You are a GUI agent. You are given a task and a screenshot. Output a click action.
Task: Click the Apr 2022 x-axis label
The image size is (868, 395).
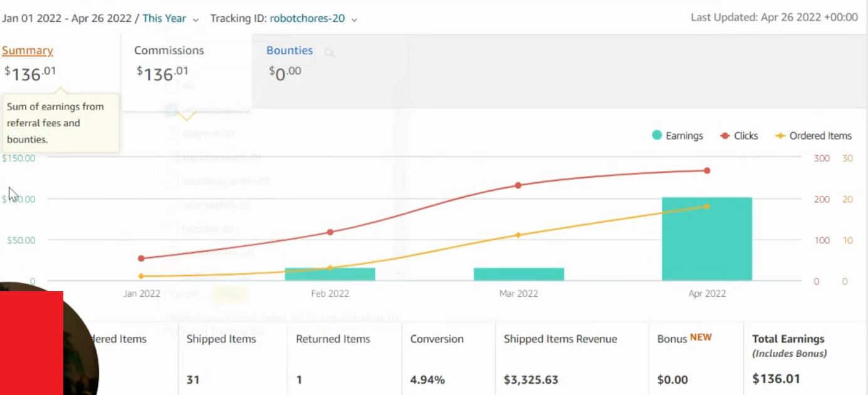coord(707,293)
